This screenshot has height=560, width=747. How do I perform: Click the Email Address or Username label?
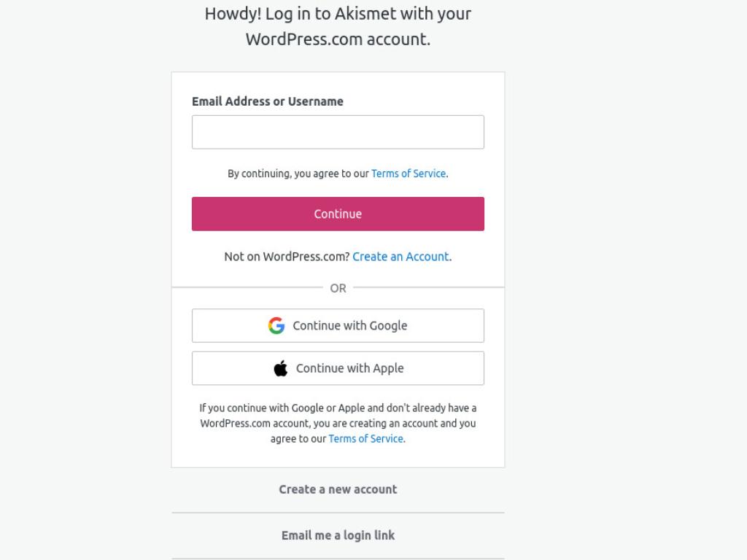tap(267, 101)
